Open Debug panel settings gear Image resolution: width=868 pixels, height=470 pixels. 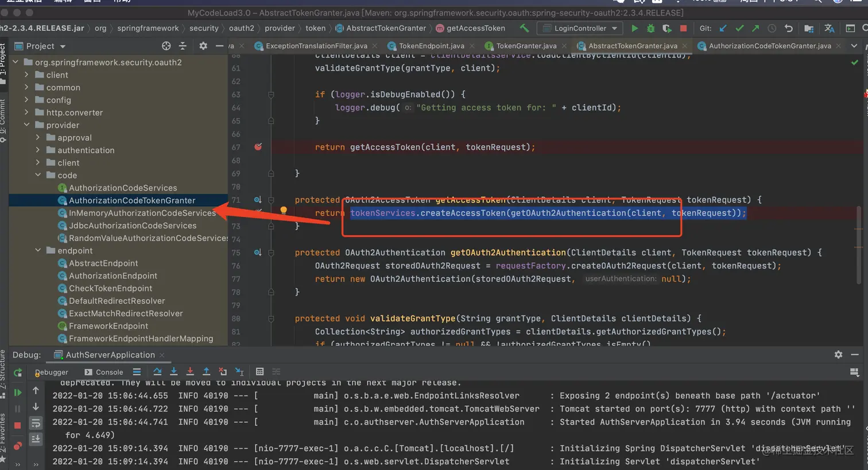tap(838, 355)
